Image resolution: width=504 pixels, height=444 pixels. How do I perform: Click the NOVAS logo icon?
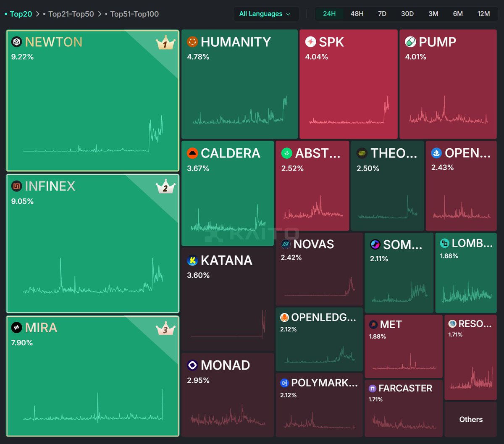tap(286, 244)
